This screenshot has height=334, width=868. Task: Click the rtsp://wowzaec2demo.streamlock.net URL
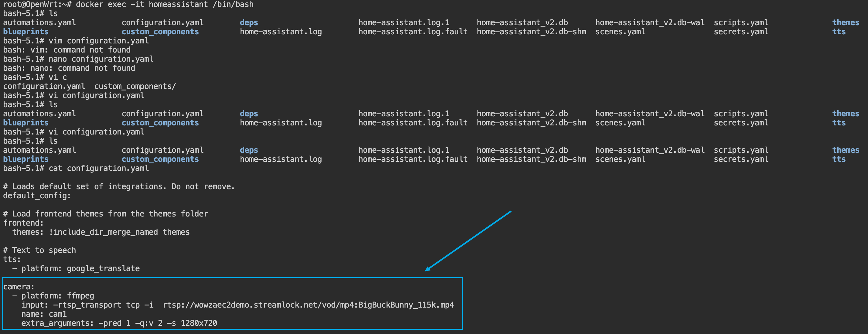[x=308, y=305]
